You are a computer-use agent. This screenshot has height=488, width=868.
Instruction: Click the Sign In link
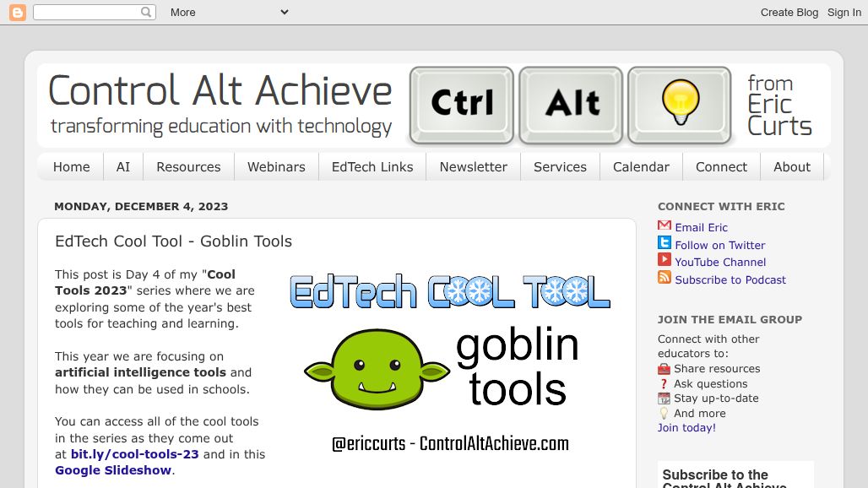pyautogui.click(x=844, y=12)
